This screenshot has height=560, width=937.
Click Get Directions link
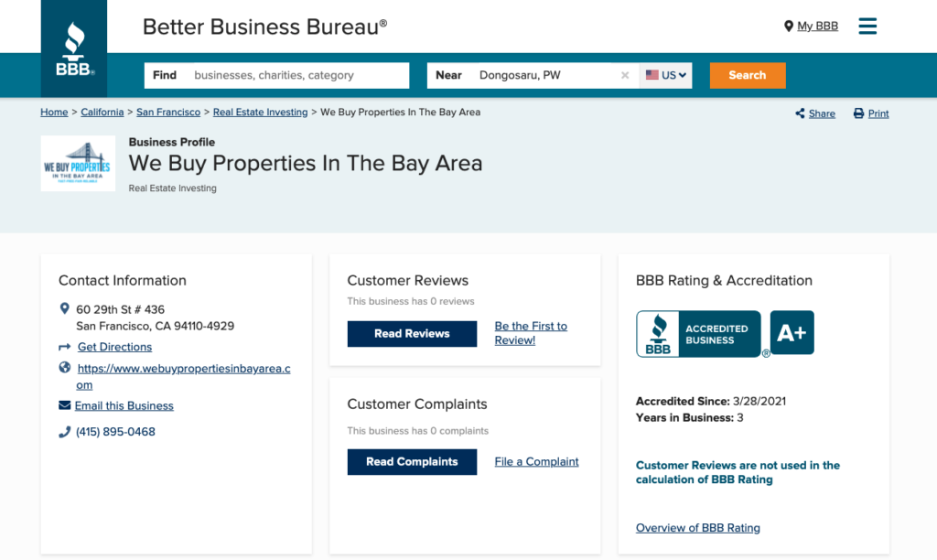tap(114, 347)
